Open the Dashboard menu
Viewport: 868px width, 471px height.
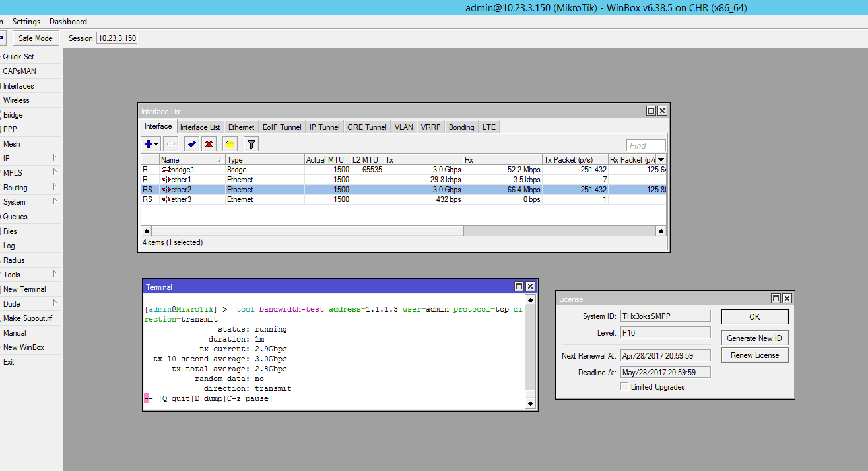(x=68, y=22)
